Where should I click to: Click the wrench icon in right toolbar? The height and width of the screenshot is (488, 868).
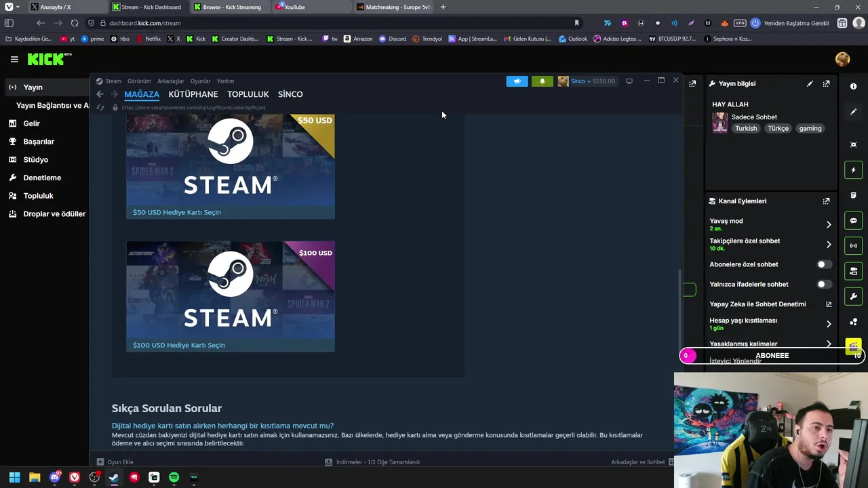(853, 296)
